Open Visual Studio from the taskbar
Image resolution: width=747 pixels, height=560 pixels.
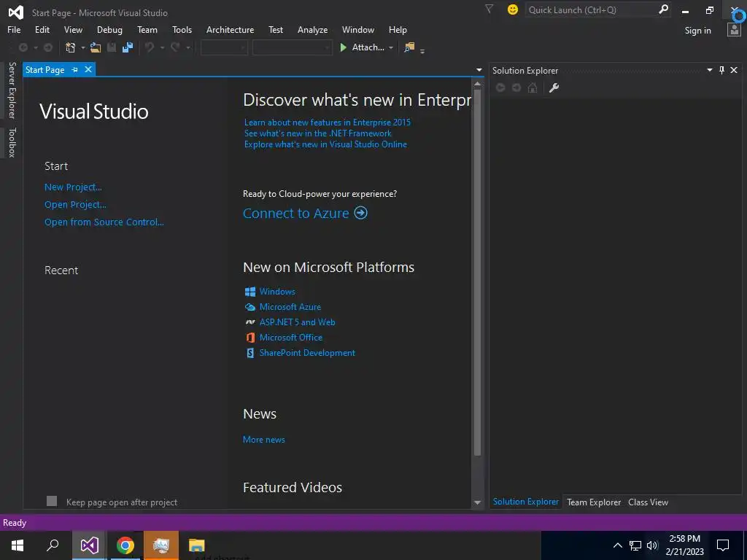89,545
